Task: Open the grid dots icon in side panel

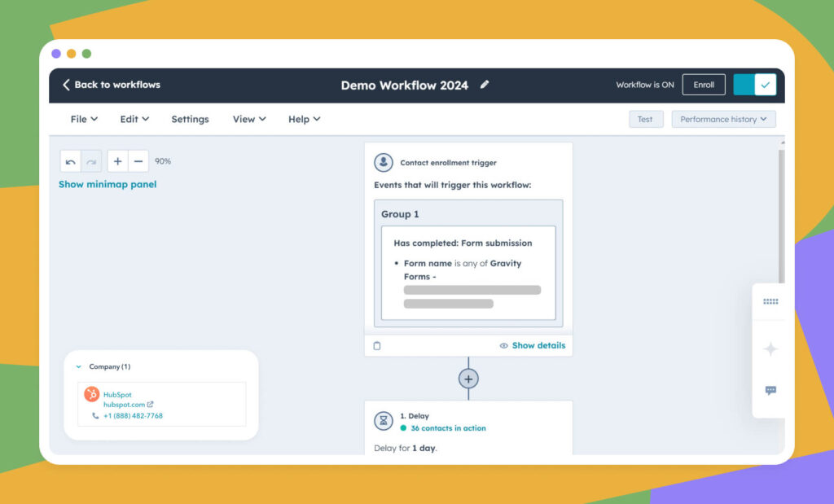Action: (x=770, y=301)
